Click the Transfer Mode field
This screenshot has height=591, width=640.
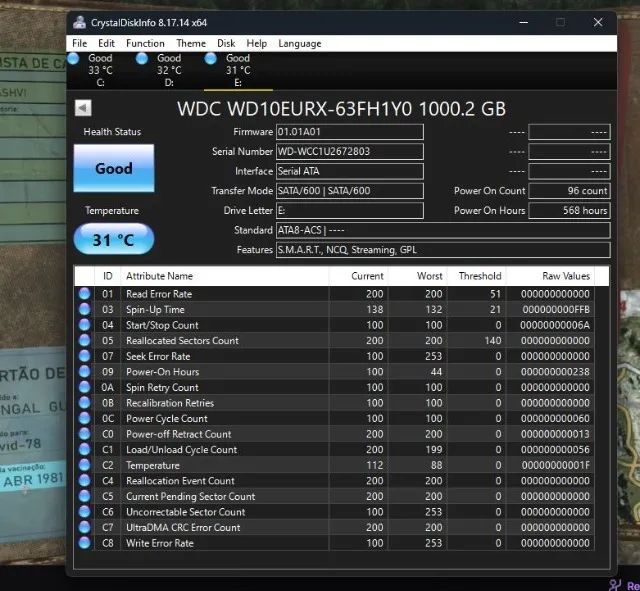click(x=350, y=191)
